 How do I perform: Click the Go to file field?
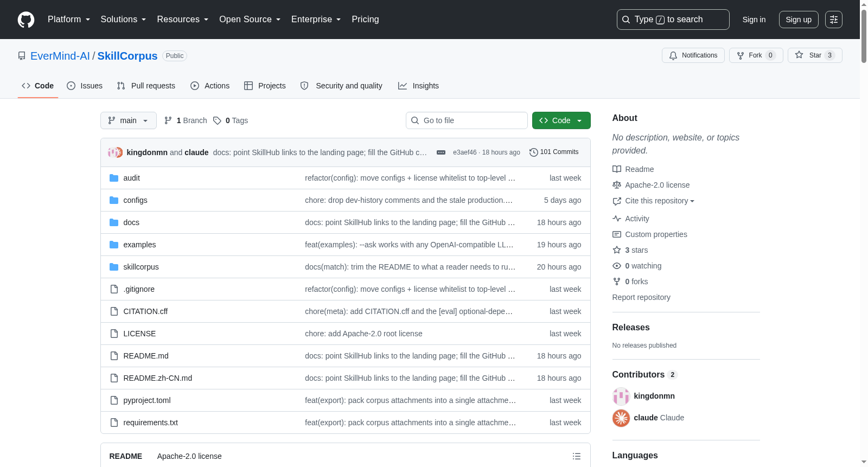click(467, 120)
